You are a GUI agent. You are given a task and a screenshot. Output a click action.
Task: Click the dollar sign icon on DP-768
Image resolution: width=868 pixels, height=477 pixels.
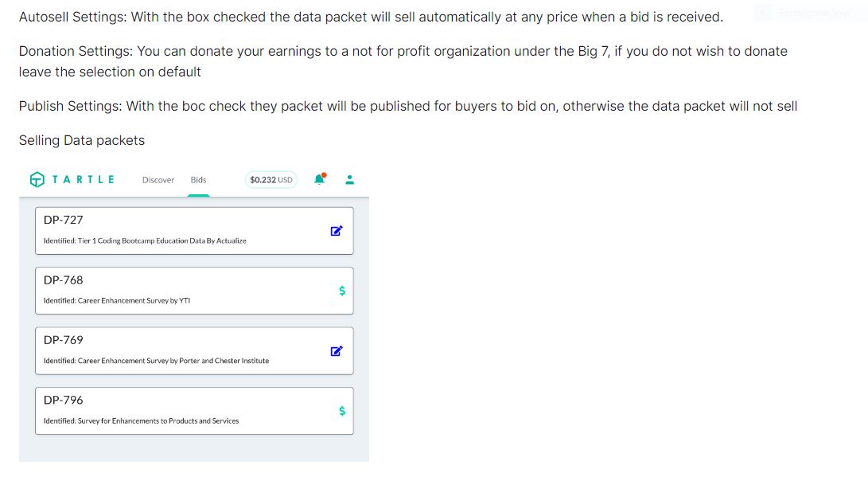tap(342, 291)
